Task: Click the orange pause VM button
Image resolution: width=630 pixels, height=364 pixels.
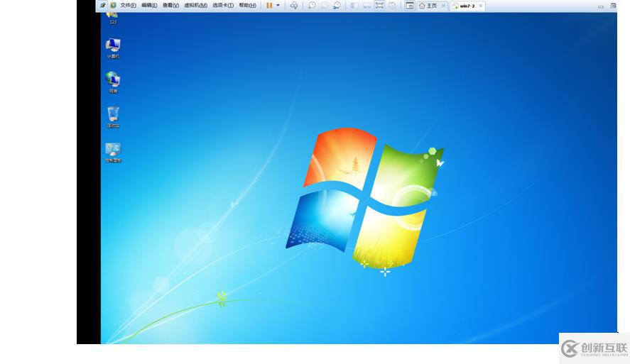Action: [x=269, y=5]
